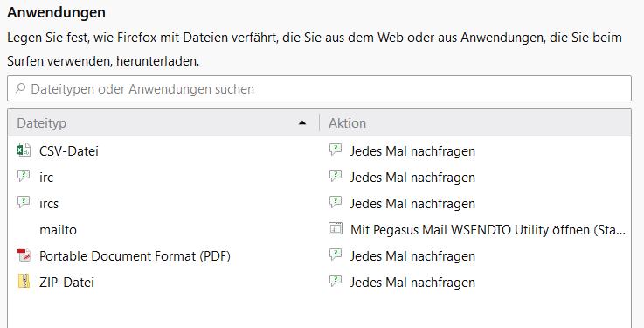Toggle sort order with the Dateityp arrow
The image size is (644, 328).
(302, 123)
